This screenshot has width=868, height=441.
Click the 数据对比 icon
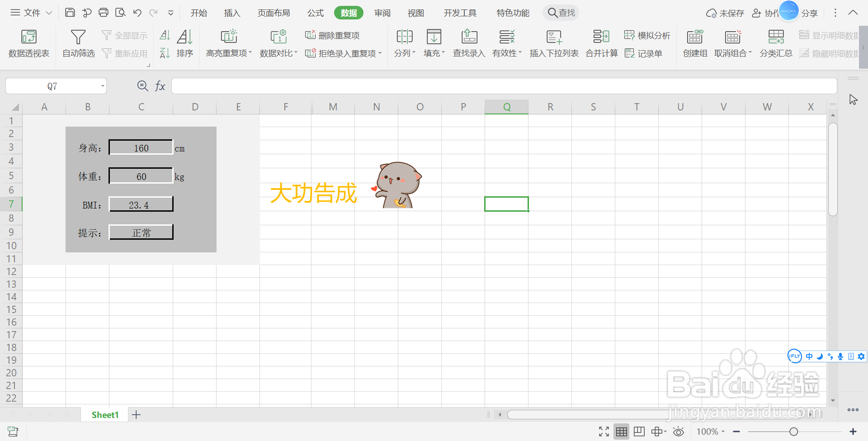[278, 37]
